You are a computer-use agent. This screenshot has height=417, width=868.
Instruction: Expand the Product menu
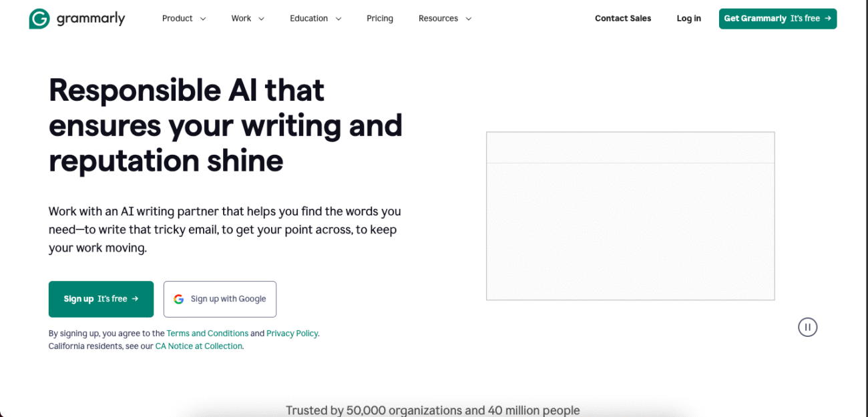click(x=184, y=19)
